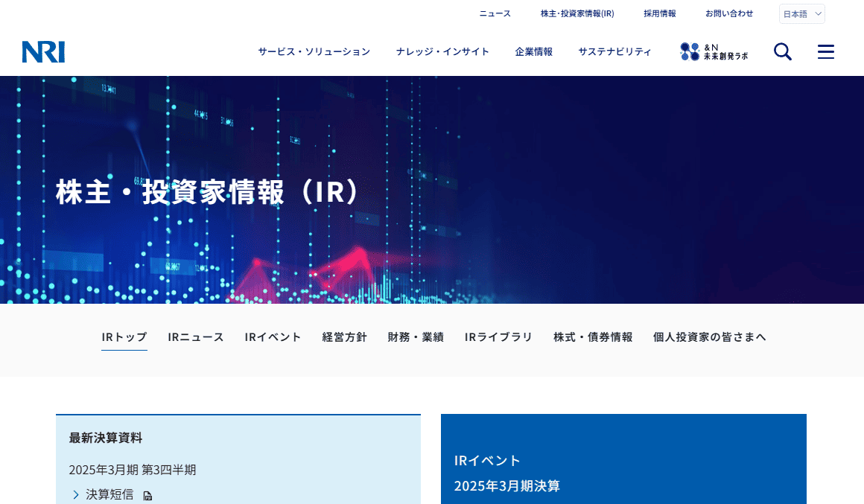Open the 経営方針 tab

[344, 337]
